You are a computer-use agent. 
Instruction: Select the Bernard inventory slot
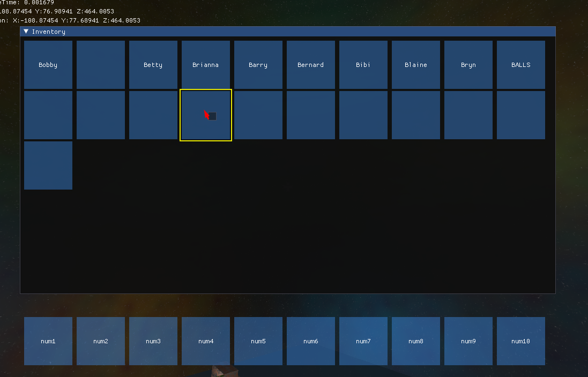click(x=310, y=64)
